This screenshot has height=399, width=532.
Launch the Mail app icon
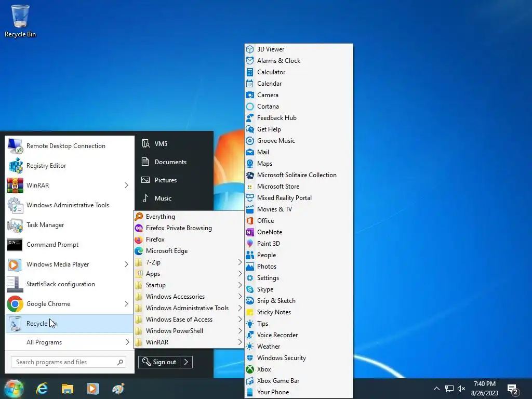pos(250,152)
